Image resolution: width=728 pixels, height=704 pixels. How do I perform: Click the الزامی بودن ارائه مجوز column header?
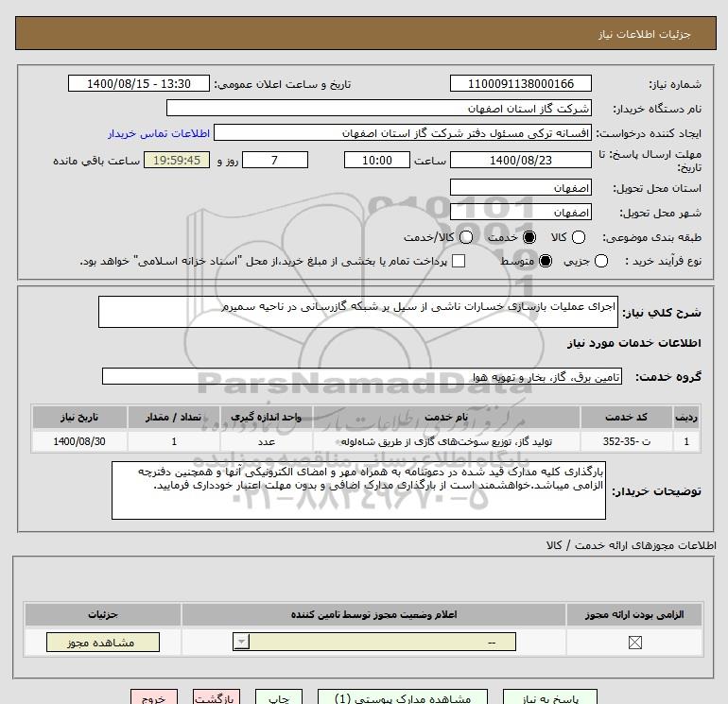coord(634,614)
